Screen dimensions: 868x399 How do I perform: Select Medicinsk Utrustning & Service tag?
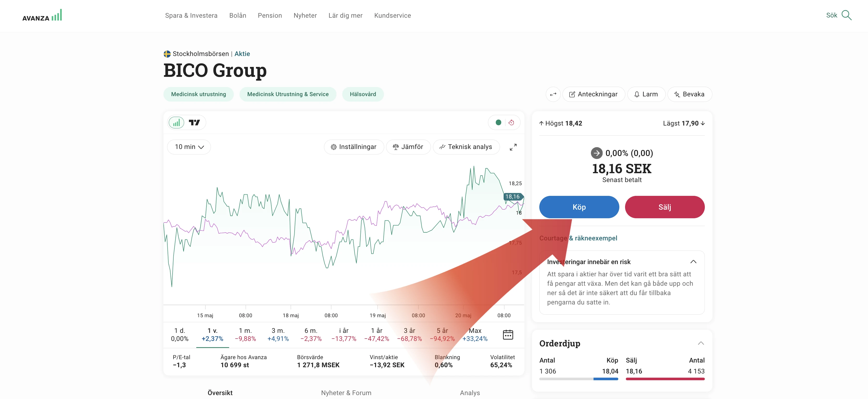(x=288, y=94)
